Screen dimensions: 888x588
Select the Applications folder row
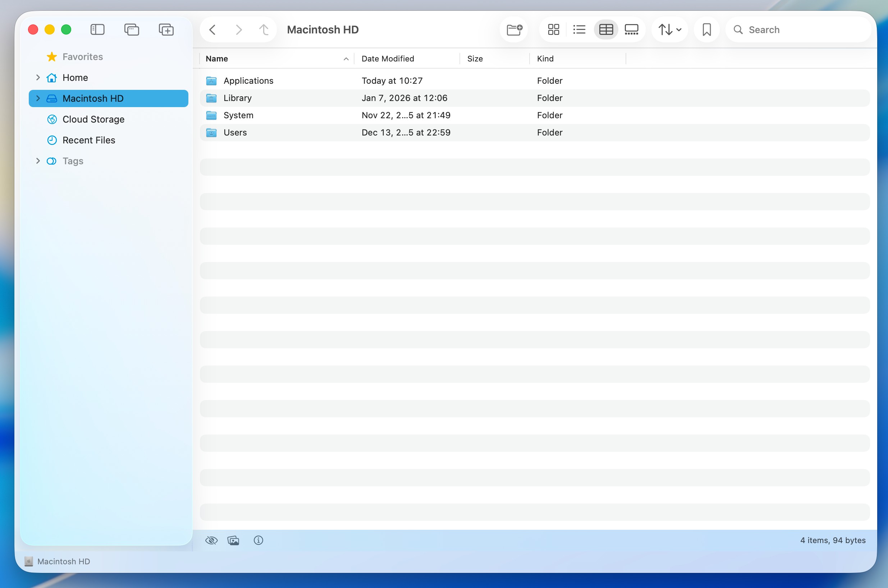click(x=249, y=81)
